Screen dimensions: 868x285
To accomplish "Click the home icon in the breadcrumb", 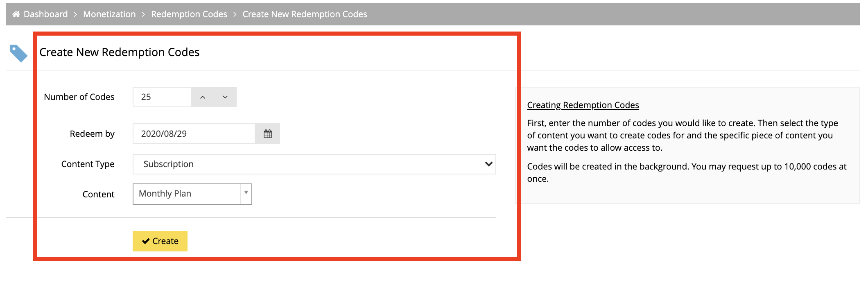I will 16,14.
